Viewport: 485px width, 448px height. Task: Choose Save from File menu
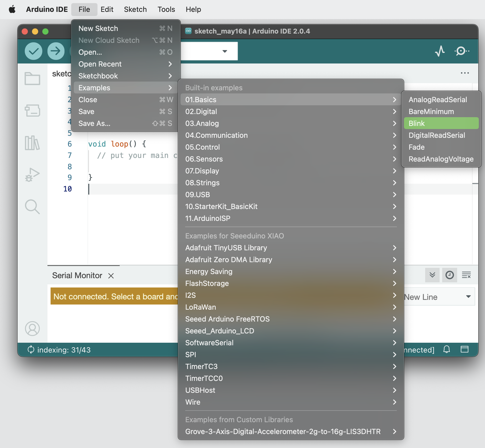point(126,111)
